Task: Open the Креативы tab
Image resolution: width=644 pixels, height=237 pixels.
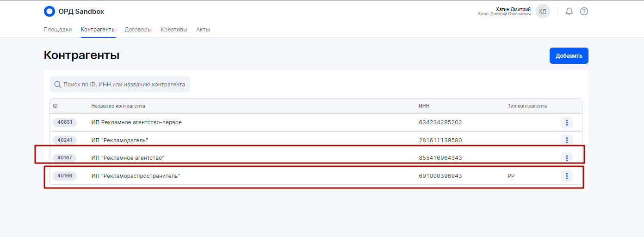Action: coord(174,30)
